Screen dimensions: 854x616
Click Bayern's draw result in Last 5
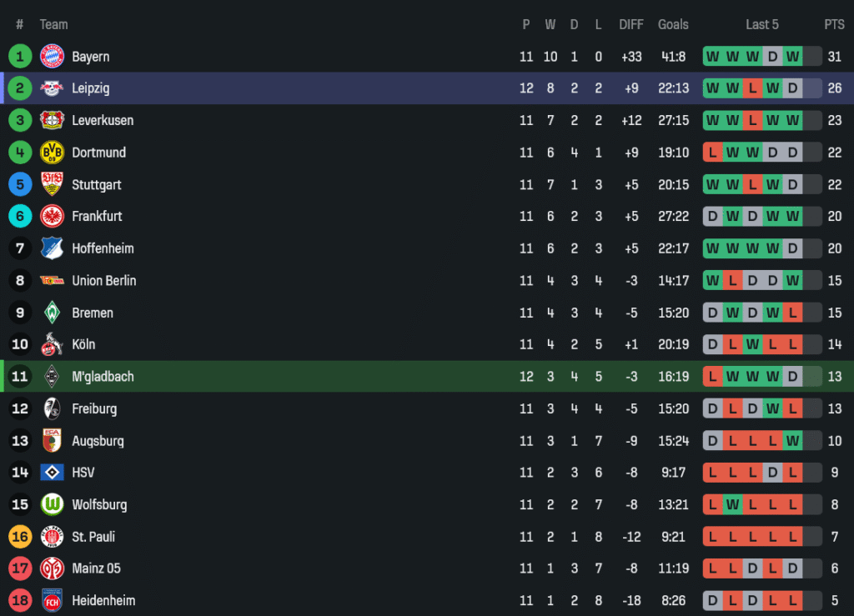(x=772, y=57)
